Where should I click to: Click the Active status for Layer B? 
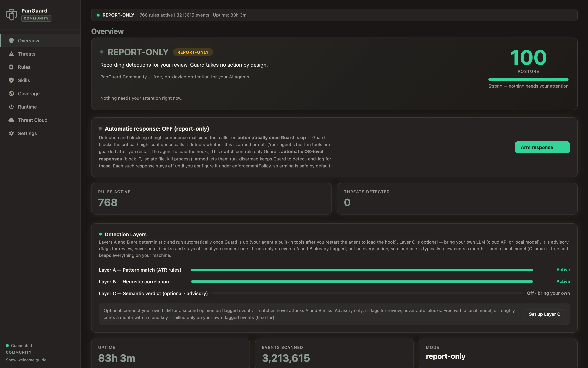point(563,281)
